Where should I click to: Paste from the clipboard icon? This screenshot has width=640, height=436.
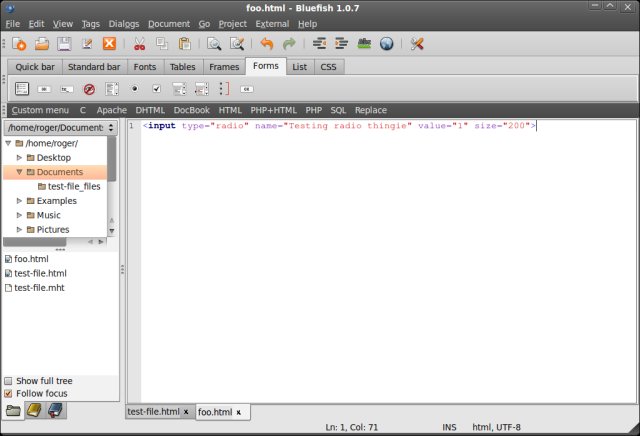[x=184, y=44]
